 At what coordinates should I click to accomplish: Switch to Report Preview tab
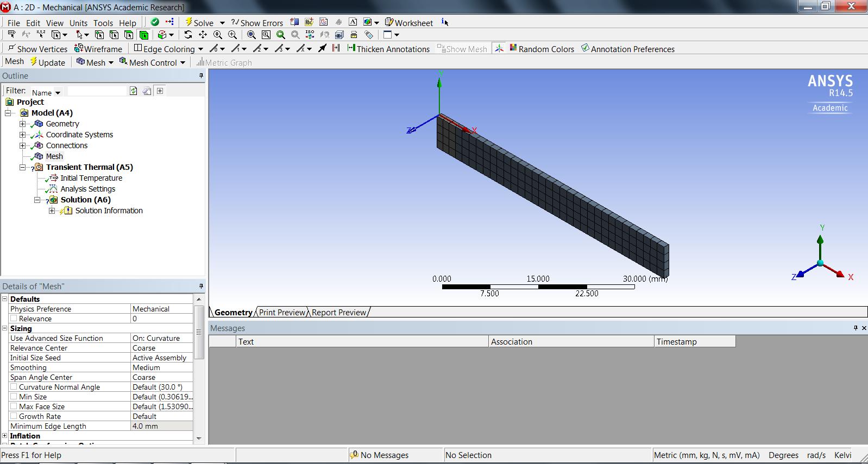coord(339,312)
